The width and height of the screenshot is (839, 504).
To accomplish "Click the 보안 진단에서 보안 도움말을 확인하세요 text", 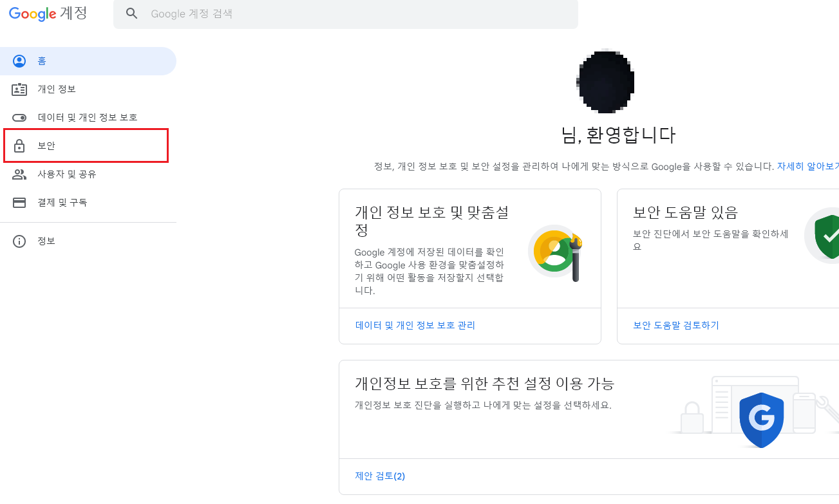I will [711, 240].
